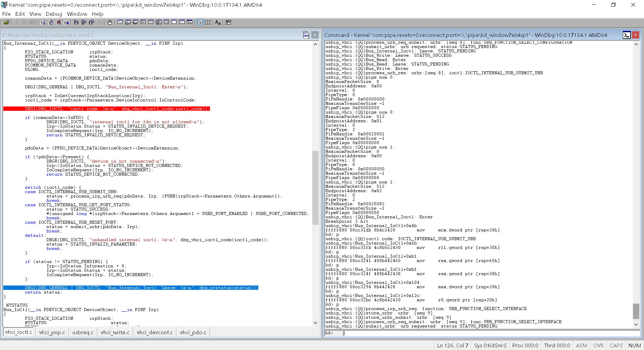Toggle OVR overwrite mode indicator

(x=598, y=345)
